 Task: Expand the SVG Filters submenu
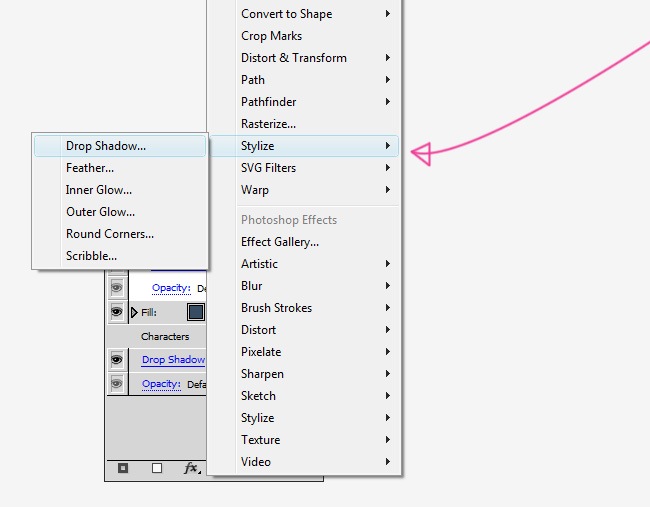coord(304,168)
